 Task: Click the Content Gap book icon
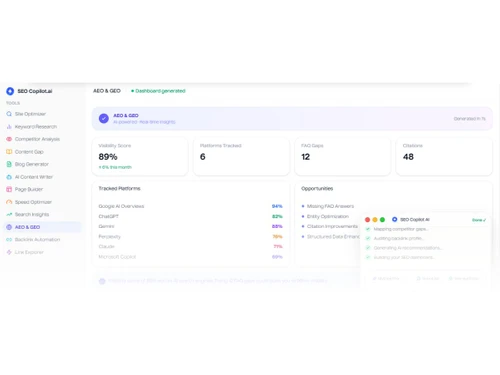9,152
